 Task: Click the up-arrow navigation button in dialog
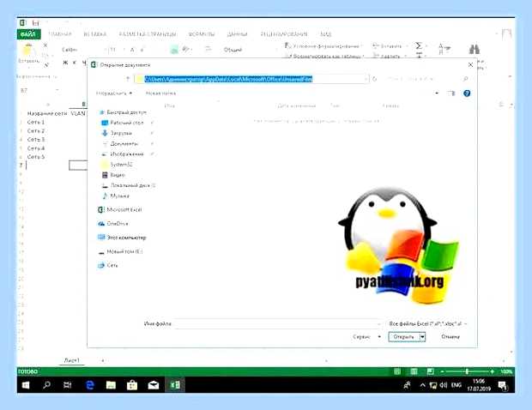(x=128, y=79)
